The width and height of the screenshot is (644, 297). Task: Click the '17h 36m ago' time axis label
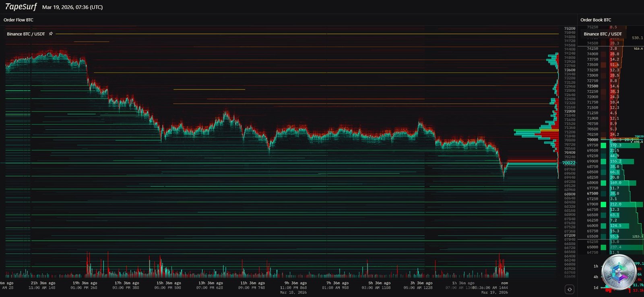click(x=127, y=283)
